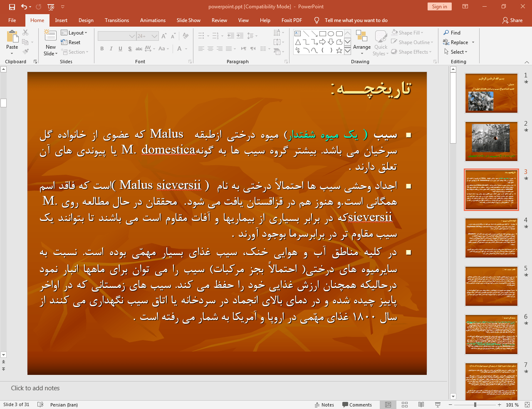The width and height of the screenshot is (532, 409).
Task: Open the Layout dropdown
Action: [74, 33]
